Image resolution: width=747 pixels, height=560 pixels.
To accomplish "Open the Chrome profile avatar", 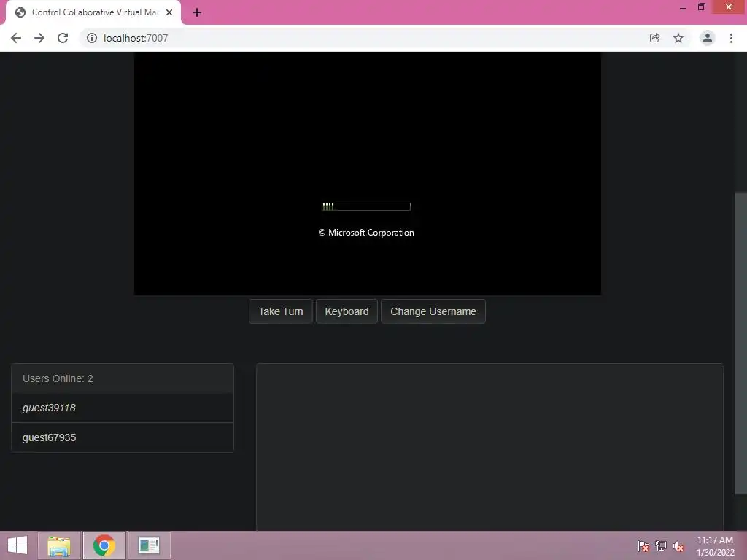I will pyautogui.click(x=708, y=38).
